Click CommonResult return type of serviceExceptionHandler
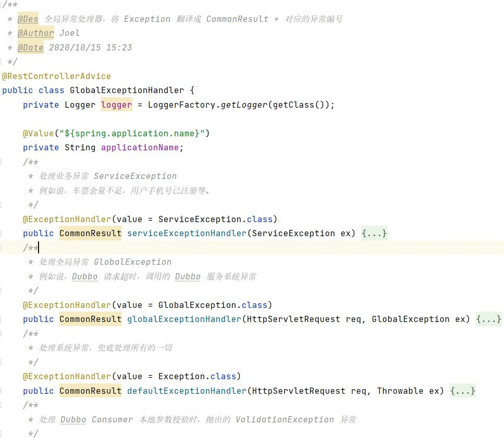This screenshot has height=438, width=504. (90, 233)
